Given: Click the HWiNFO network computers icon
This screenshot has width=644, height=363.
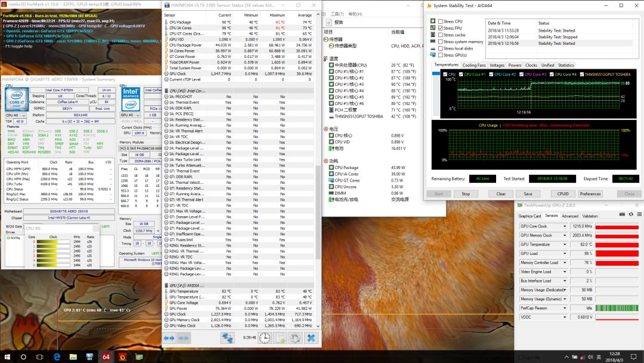Looking at the screenshot, I should (x=227, y=338).
